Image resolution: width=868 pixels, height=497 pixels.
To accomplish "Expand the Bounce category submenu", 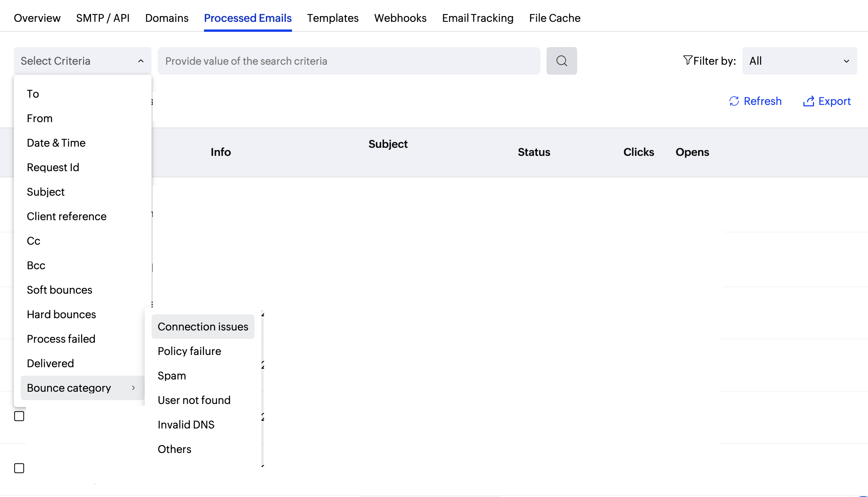I will tap(69, 388).
